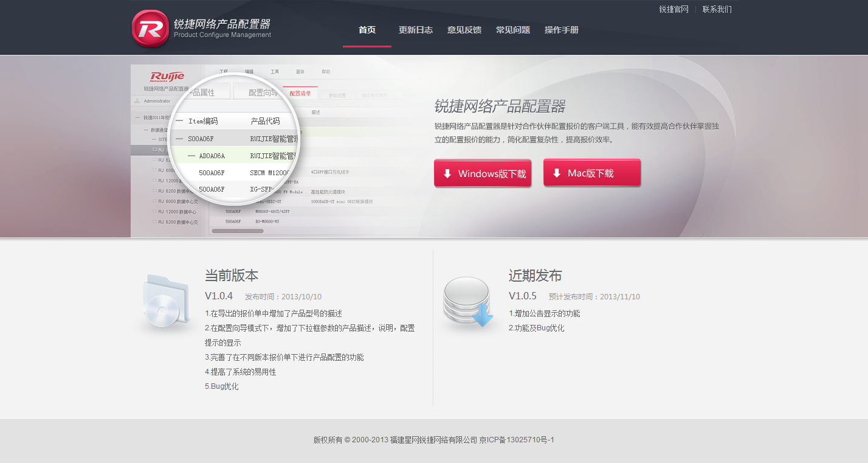Image resolution: width=868 pixels, height=463 pixels.
Task: Click the red R logo icon
Action: pos(150,28)
